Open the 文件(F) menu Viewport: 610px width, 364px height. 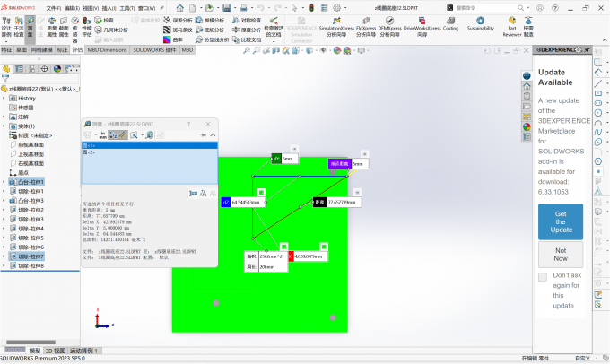tap(53, 8)
